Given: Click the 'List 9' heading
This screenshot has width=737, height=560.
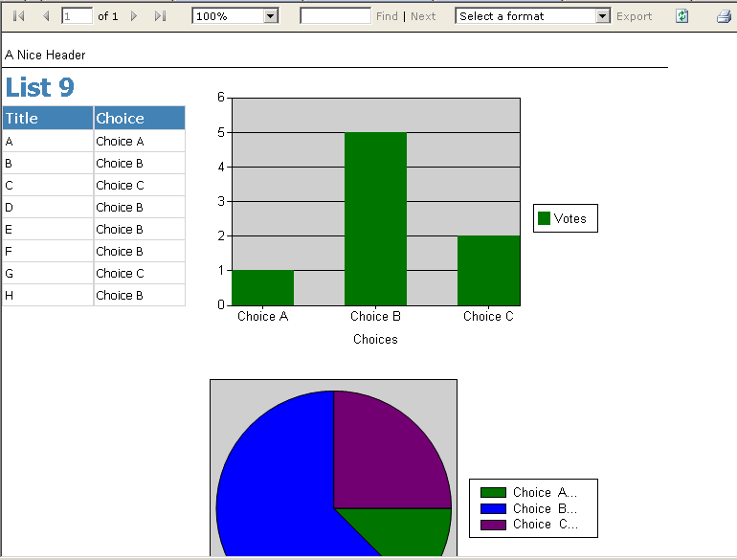Looking at the screenshot, I should 40,87.
